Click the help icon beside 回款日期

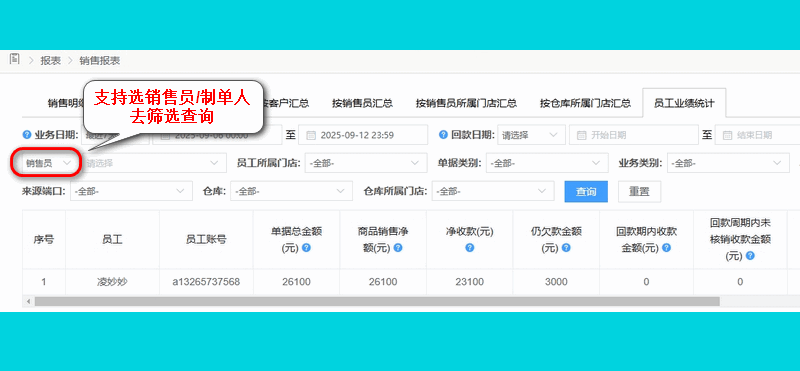click(443, 135)
